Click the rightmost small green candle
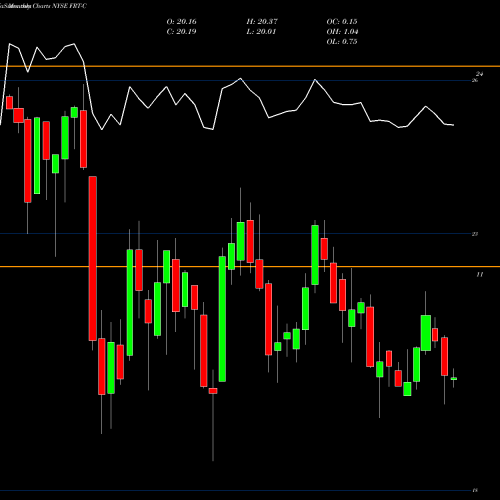Image resolution: width=500 pixels, height=500 pixels. pyautogui.click(x=454, y=379)
